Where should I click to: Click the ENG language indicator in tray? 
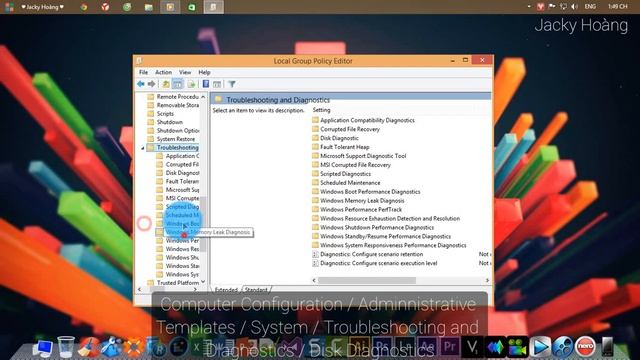(x=590, y=7)
